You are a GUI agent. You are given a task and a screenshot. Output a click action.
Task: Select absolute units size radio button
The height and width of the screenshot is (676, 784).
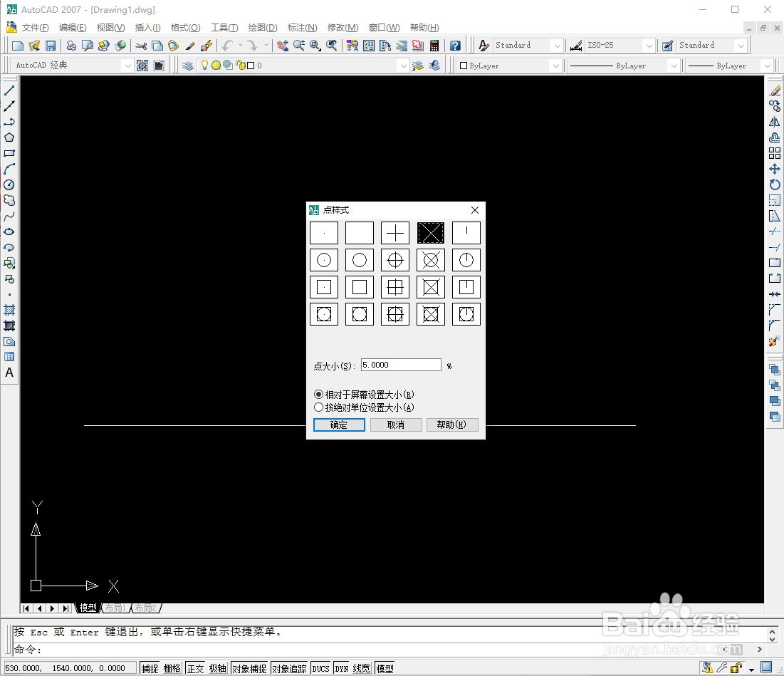pos(318,407)
